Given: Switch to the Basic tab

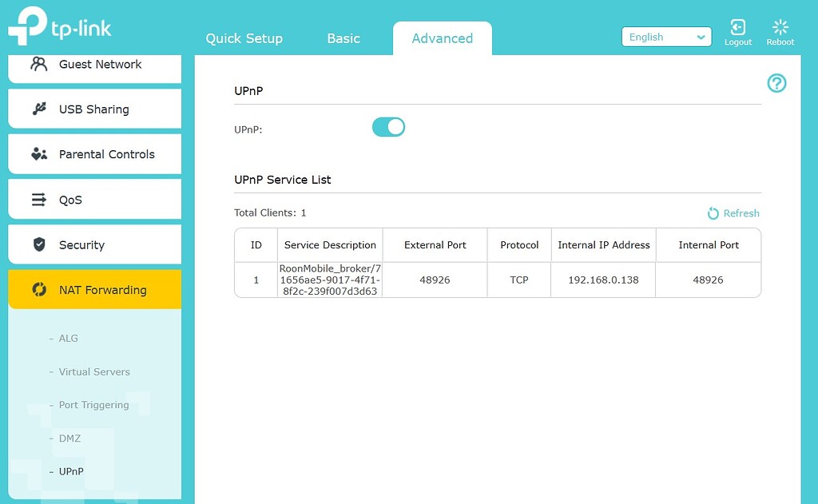Looking at the screenshot, I should [343, 38].
